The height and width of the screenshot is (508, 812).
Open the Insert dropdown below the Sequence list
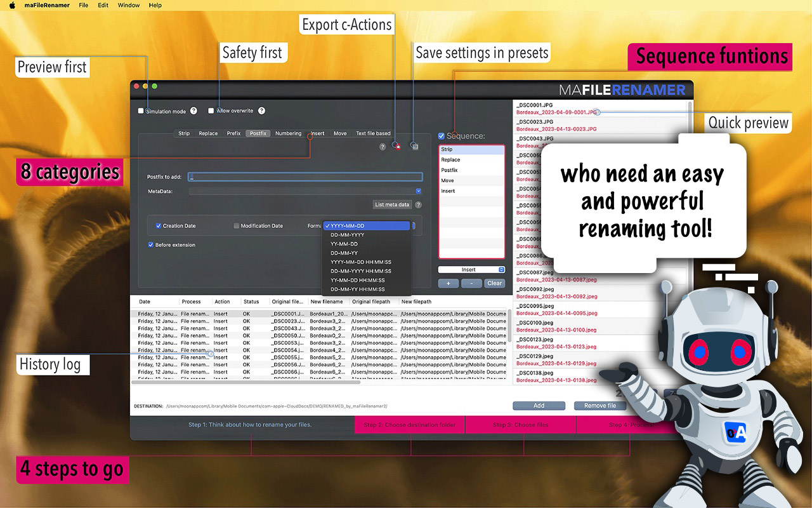point(471,270)
